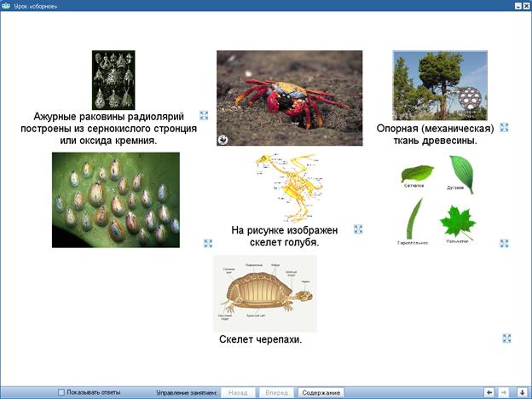This screenshot has height=399, width=532.
Task: Open the 'Содержание' contents button
Action: point(321,392)
